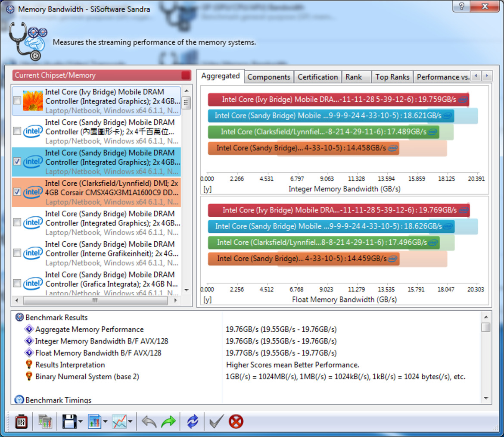Open the Top Ranks tab
The image size is (504, 437).
click(392, 77)
